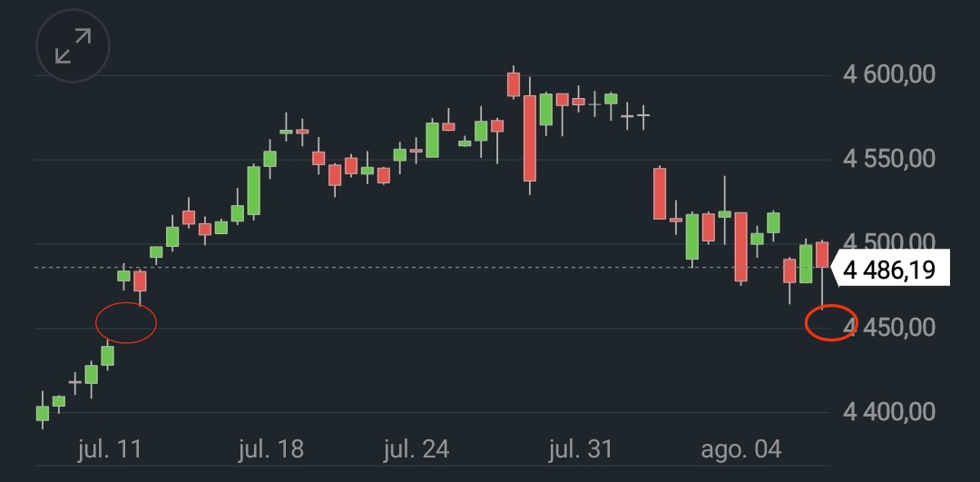
Task: Click the 4 500,00 price axis label
Action: click(x=889, y=242)
